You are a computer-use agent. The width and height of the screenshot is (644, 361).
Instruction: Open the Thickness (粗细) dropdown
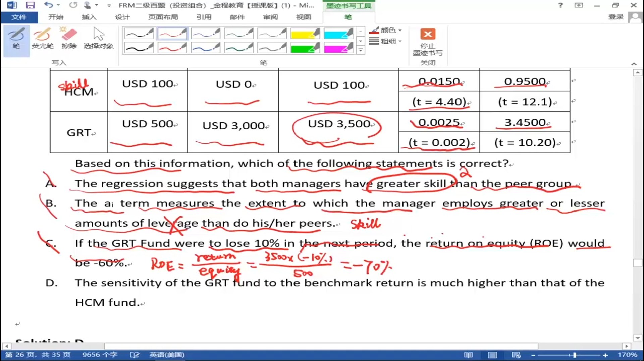pos(386,41)
